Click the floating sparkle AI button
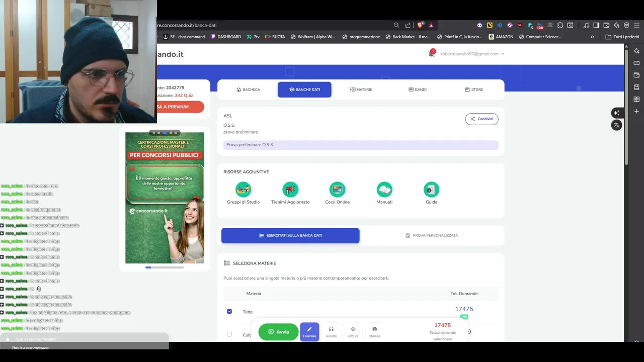The image size is (644, 362). tap(616, 113)
